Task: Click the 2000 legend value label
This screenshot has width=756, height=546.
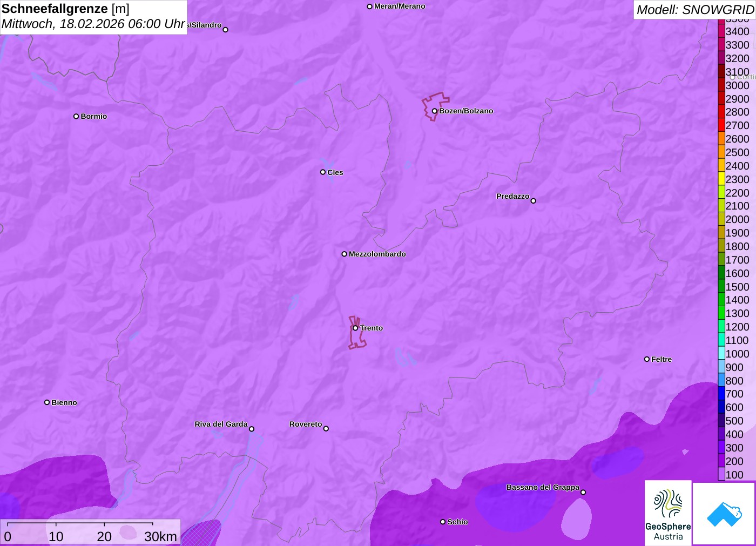Action: tap(737, 219)
